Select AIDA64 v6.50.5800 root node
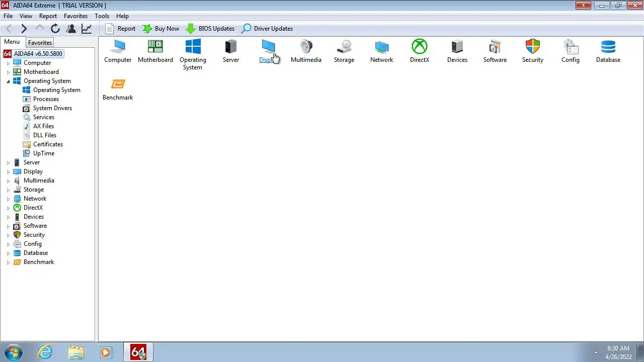 (x=38, y=54)
